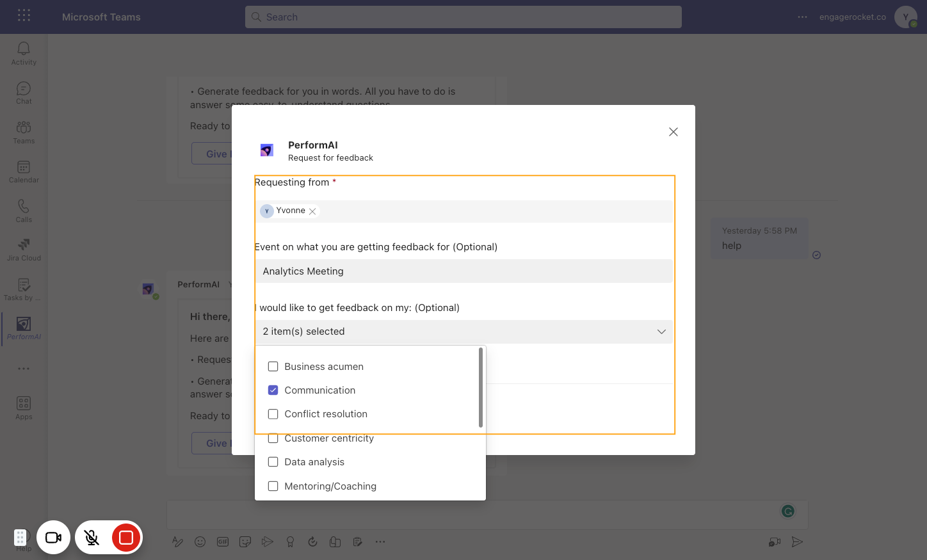This screenshot has height=560, width=927.
Task: Open the Loop/updates icon in compose toolbar
Action: tap(312, 542)
